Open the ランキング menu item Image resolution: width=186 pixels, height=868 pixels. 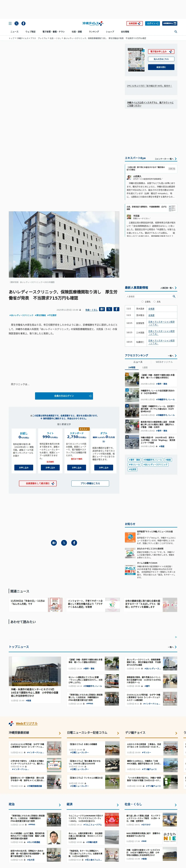(94, 32)
